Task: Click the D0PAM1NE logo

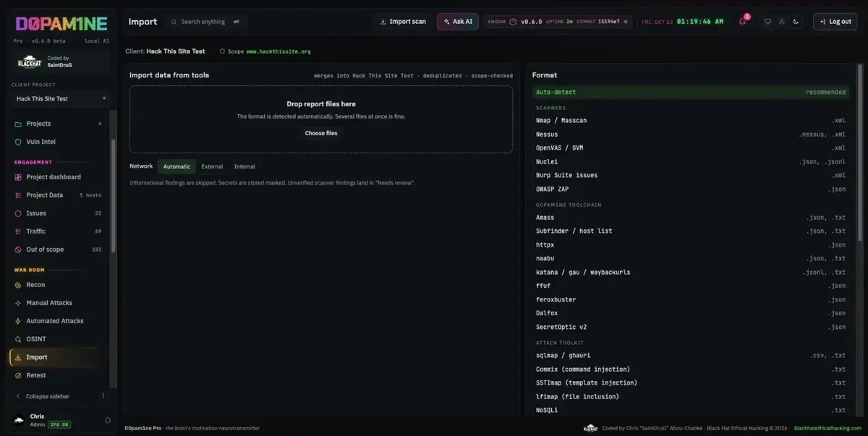Action: [x=61, y=24]
